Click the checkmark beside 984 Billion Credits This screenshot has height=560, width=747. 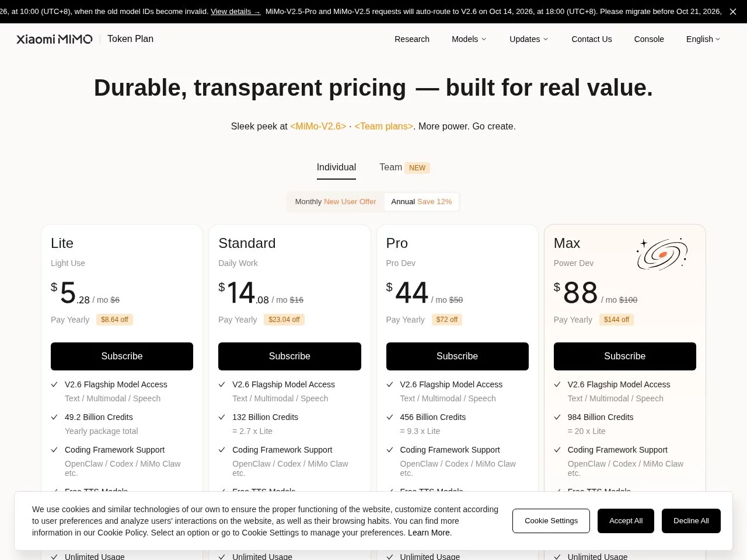point(557,417)
